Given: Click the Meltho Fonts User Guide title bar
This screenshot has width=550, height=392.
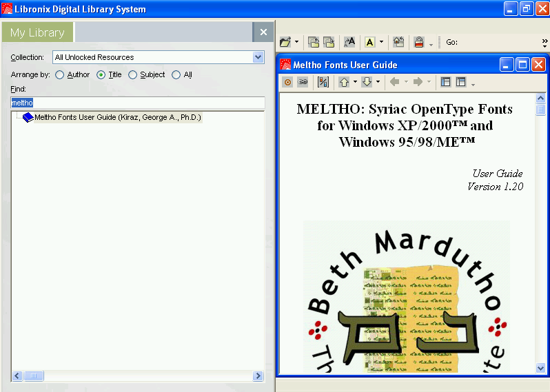Looking at the screenshot, I should click(388, 65).
